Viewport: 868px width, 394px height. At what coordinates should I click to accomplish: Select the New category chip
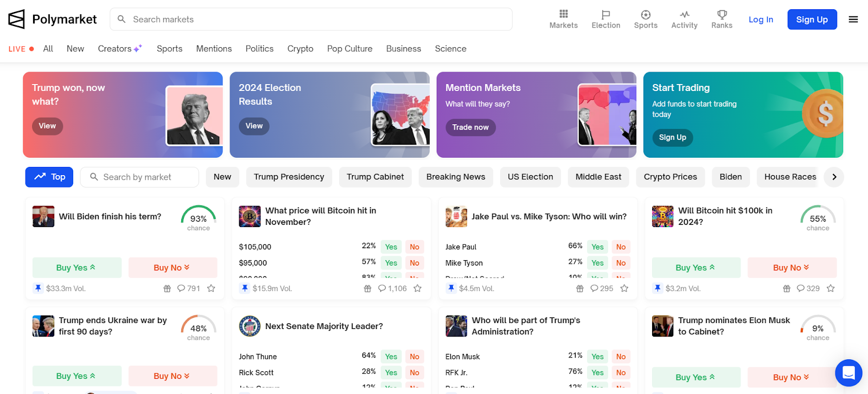point(222,177)
